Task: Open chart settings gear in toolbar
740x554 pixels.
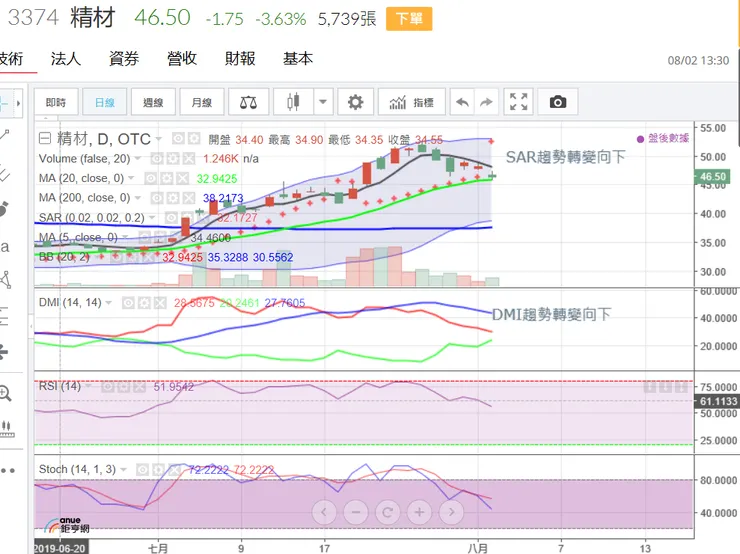Action: click(355, 102)
